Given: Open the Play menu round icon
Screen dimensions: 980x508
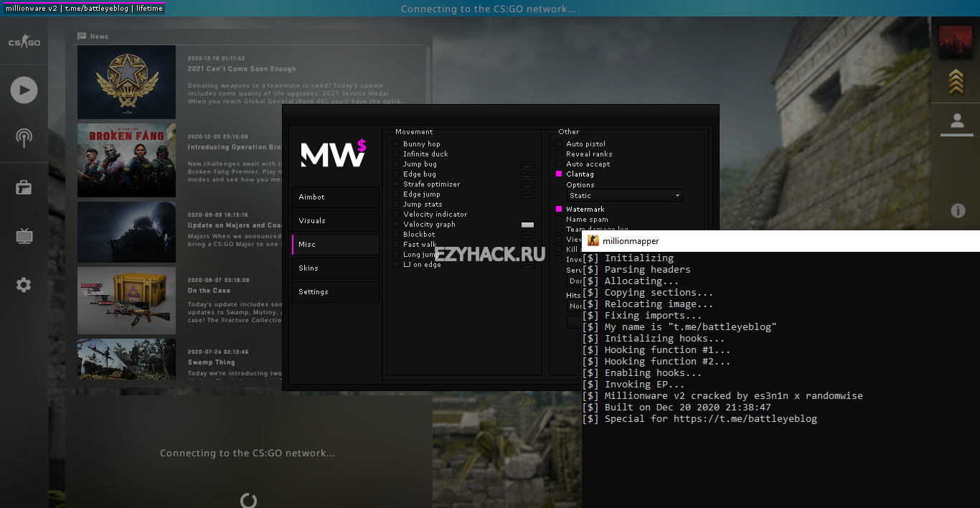Looking at the screenshot, I should coord(24,90).
